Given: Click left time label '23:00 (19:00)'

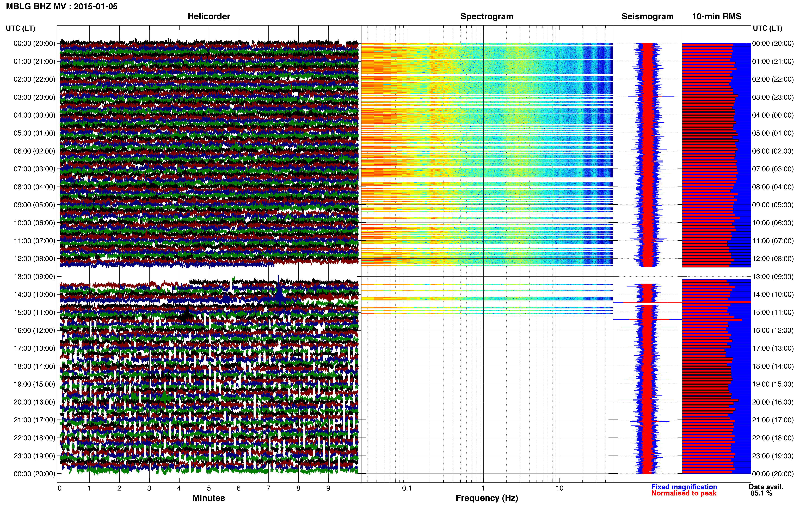Looking at the screenshot, I should (x=34, y=456).
